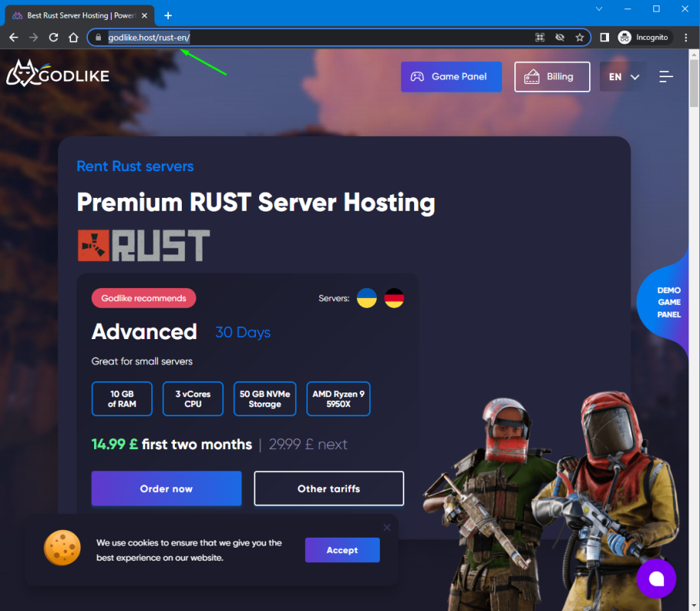Click the scrollbar up arrow
The height and width of the screenshot is (611, 700).
(694, 54)
